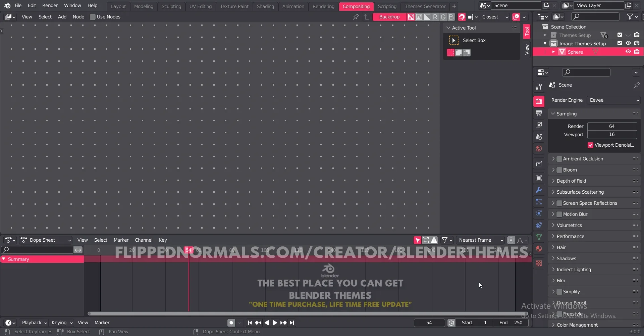Toggle the snap magnet icon
The height and width of the screenshot is (336, 644).
pyautogui.click(x=462, y=17)
